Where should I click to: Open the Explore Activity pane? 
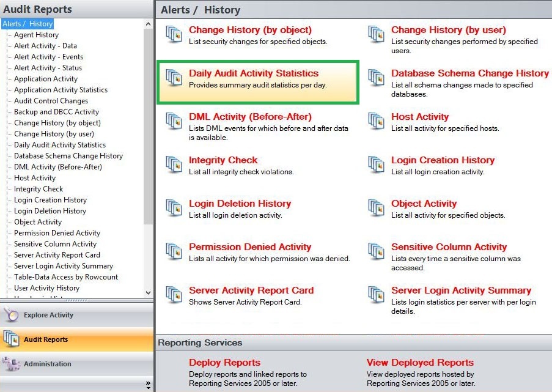coord(77,315)
